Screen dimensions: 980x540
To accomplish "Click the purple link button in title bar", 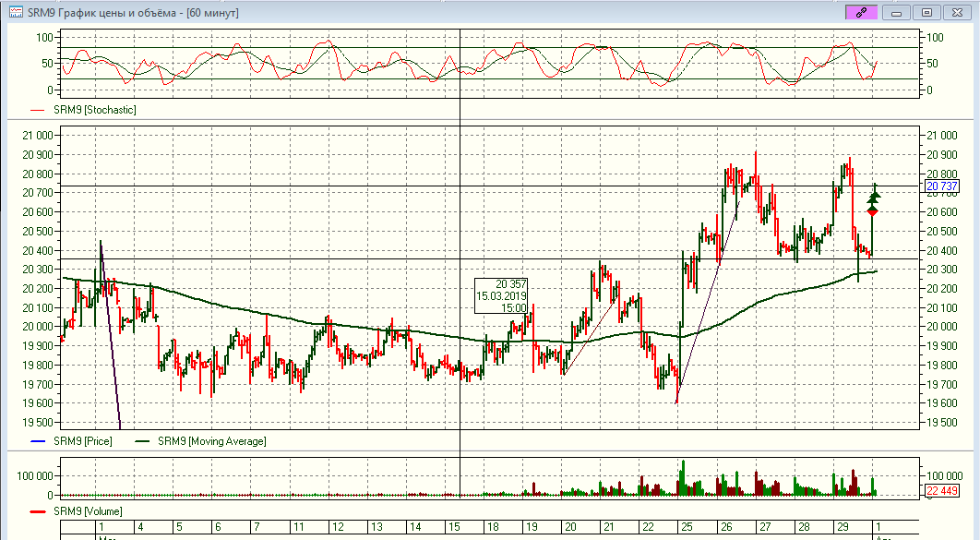I will click(x=861, y=12).
